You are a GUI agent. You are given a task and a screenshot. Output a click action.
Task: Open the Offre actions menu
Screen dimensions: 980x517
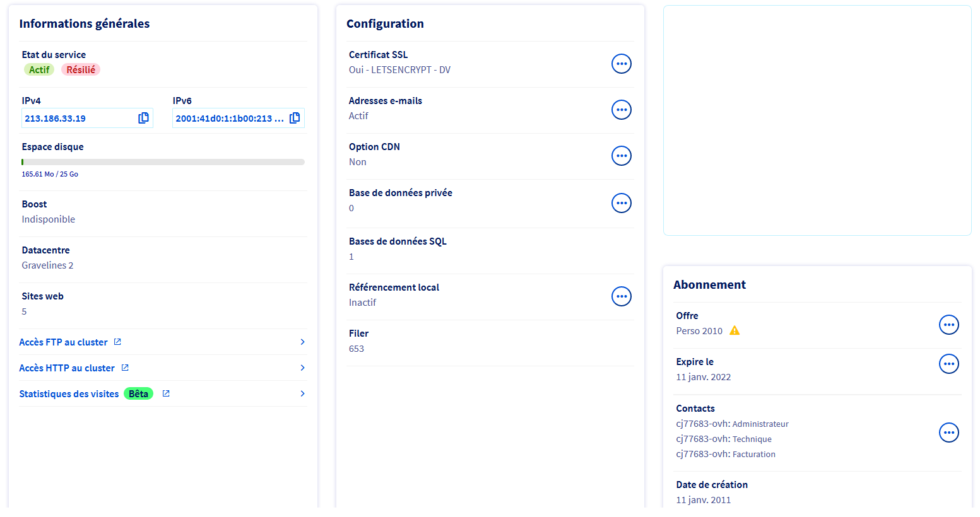coord(948,325)
